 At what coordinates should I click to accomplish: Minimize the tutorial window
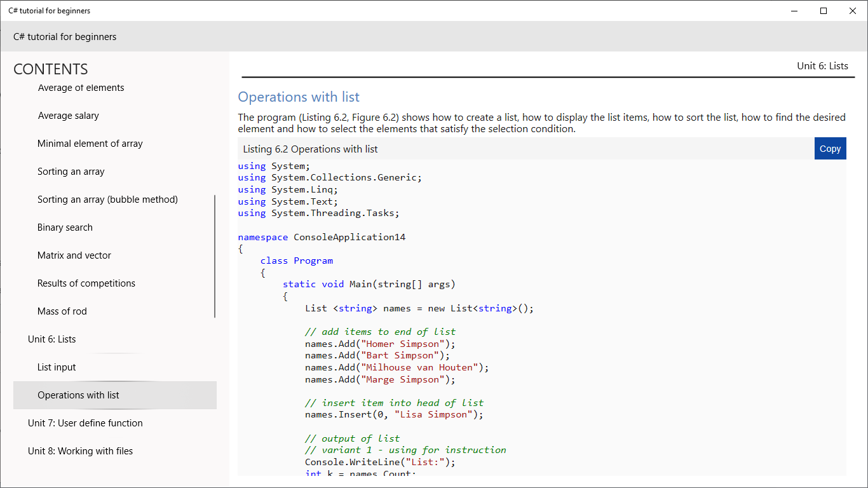click(x=794, y=11)
